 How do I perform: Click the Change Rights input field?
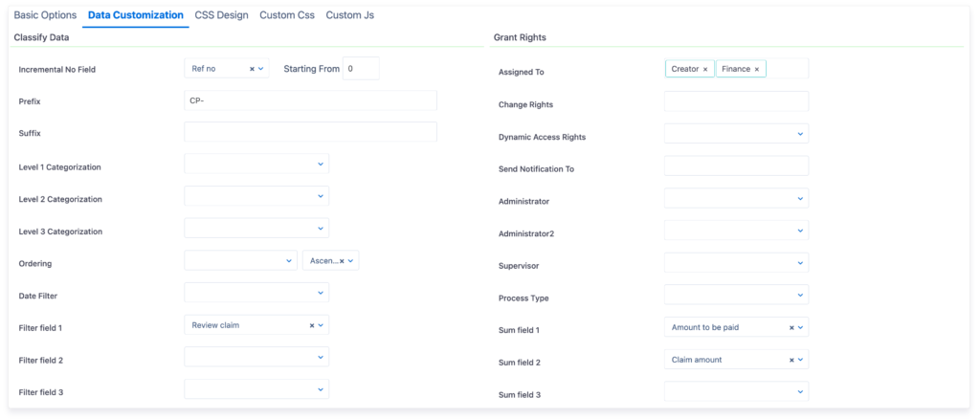[x=736, y=101]
